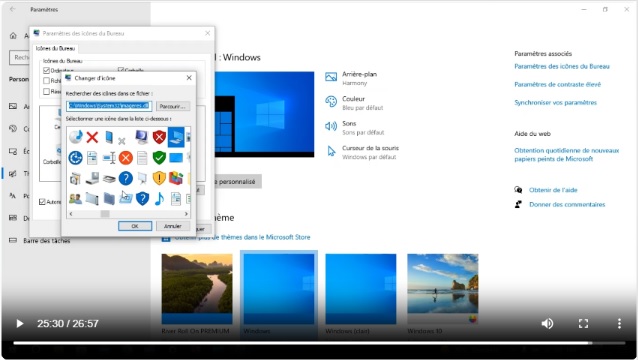Select the Windows 10 theme thumbnail
The width and height of the screenshot is (638, 360).
click(x=443, y=289)
